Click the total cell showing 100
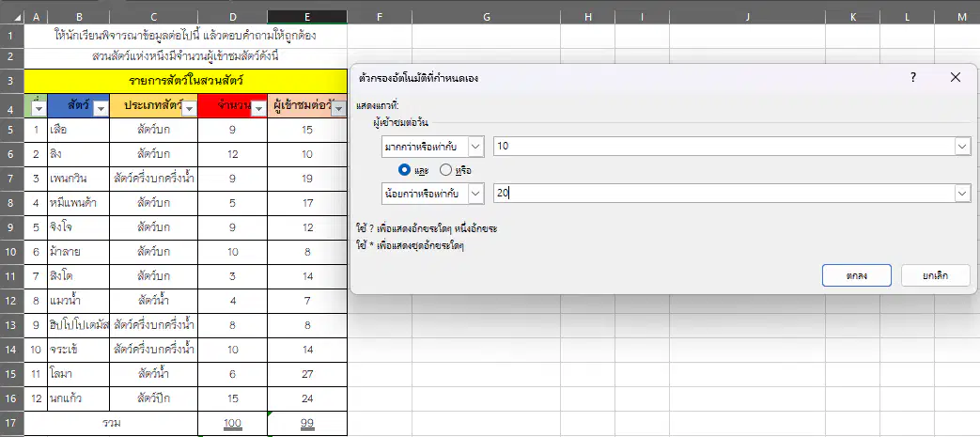 pyautogui.click(x=232, y=423)
